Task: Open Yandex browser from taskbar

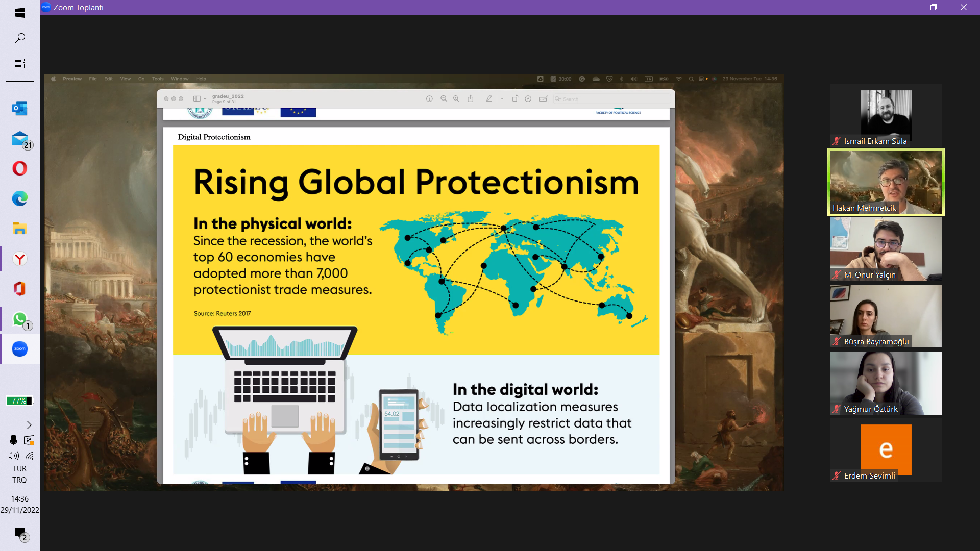Action: 19,259
